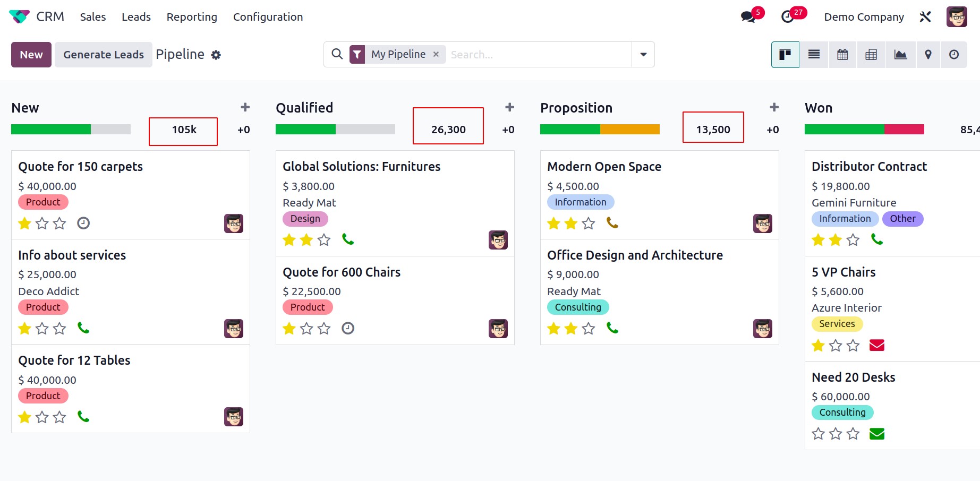Open the pivot table view
Viewport: 980px width, 481px height.
pos(871,55)
